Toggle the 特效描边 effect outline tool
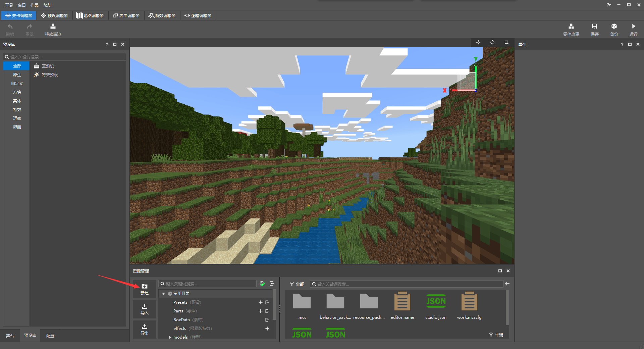 click(53, 30)
